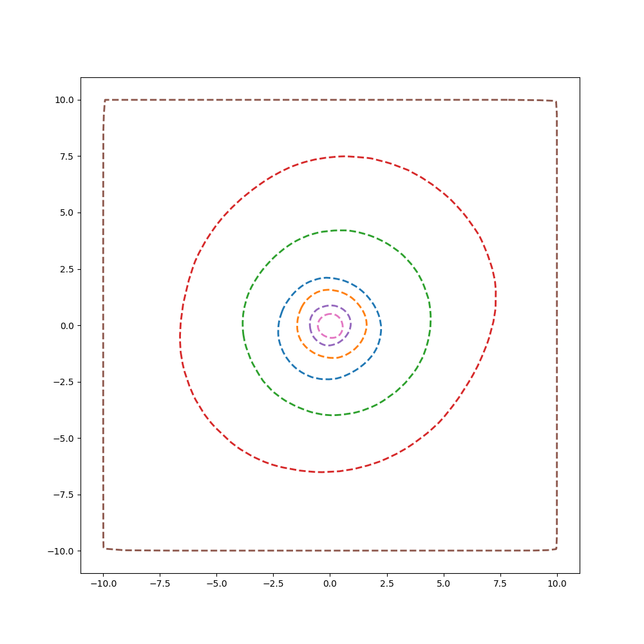Click the y-axis tick label 2.5
The image size is (644, 644).
(x=68, y=269)
